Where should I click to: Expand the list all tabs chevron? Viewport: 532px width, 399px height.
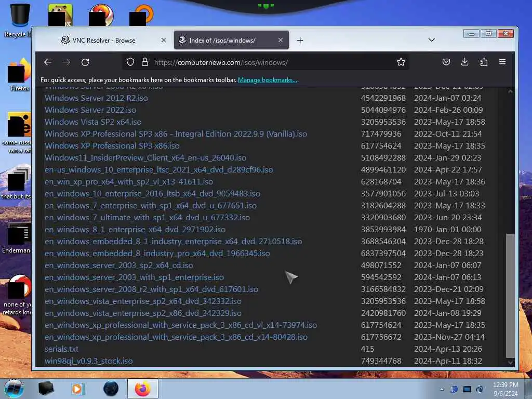tap(432, 40)
